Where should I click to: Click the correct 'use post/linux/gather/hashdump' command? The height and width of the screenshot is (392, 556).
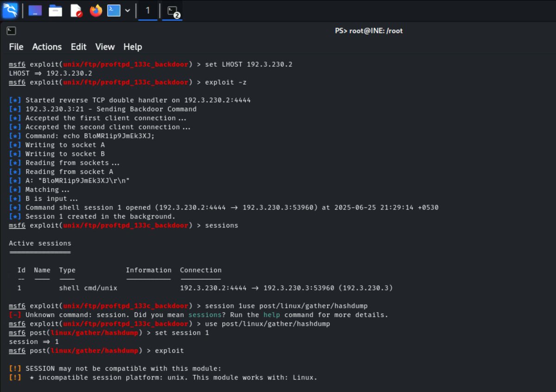coord(267,324)
